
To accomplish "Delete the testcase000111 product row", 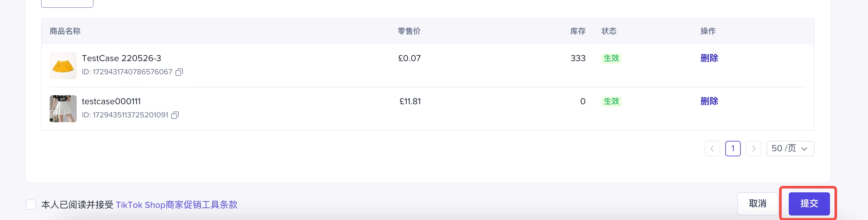I will click(709, 101).
